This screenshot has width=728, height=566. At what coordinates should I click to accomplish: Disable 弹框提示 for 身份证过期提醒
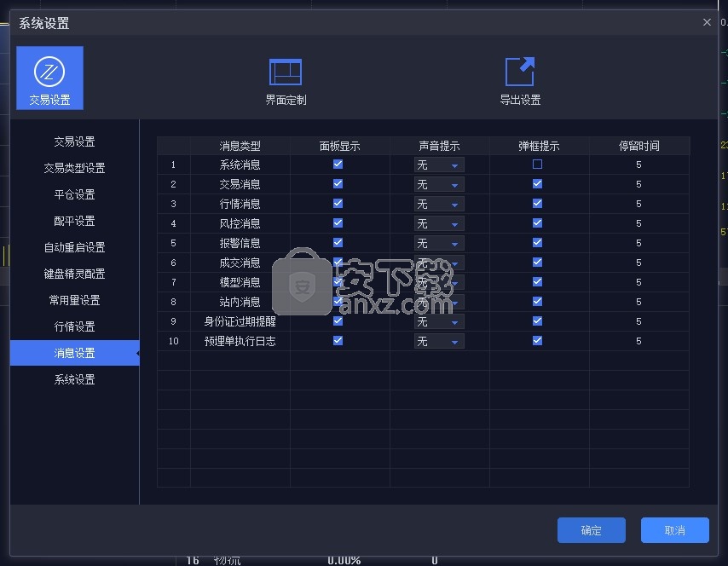coord(537,321)
